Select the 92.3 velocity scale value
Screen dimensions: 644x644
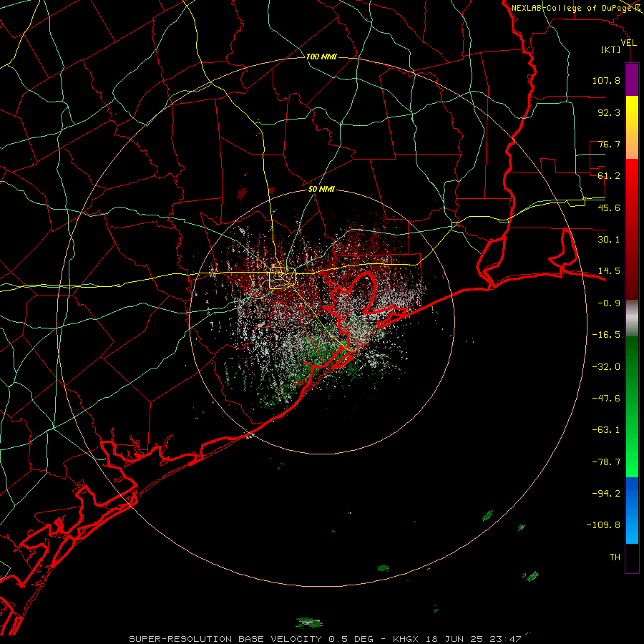coord(609,112)
